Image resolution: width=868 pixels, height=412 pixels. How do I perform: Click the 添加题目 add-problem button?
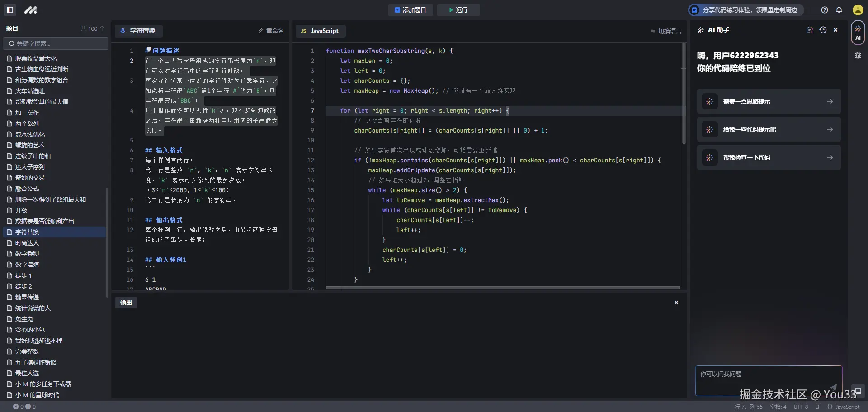[410, 9]
